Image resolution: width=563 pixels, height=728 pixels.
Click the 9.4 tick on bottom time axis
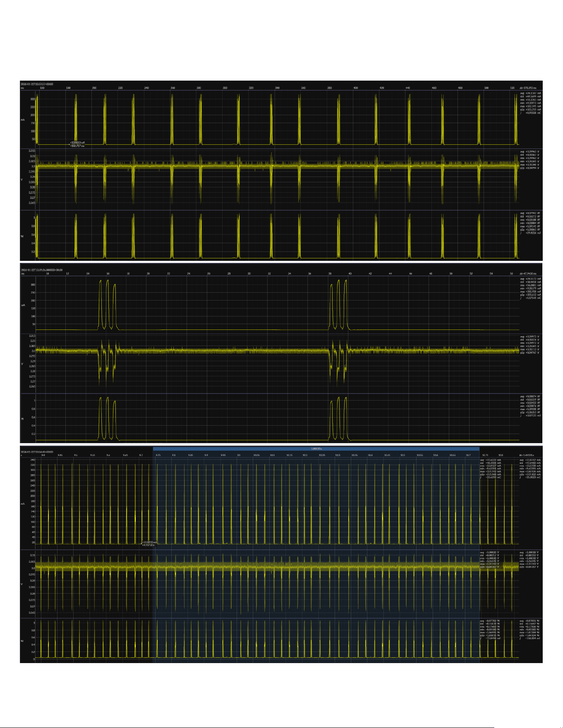point(43,455)
